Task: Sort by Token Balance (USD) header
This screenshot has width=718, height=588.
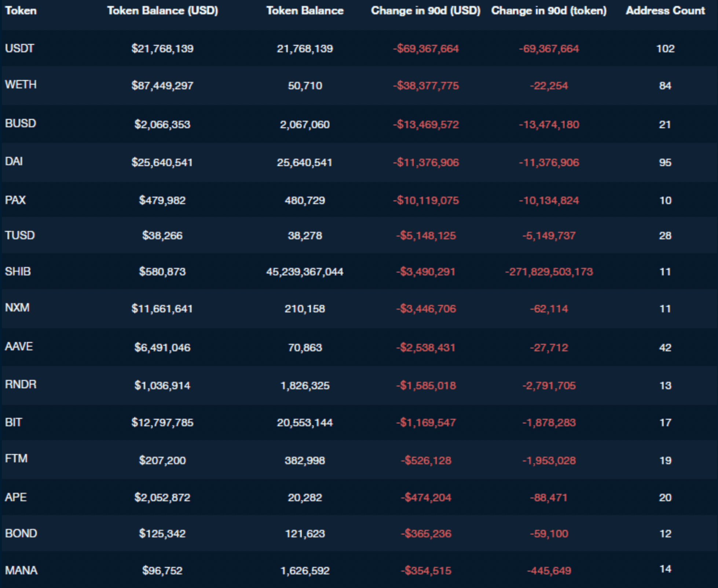Action: tap(162, 11)
